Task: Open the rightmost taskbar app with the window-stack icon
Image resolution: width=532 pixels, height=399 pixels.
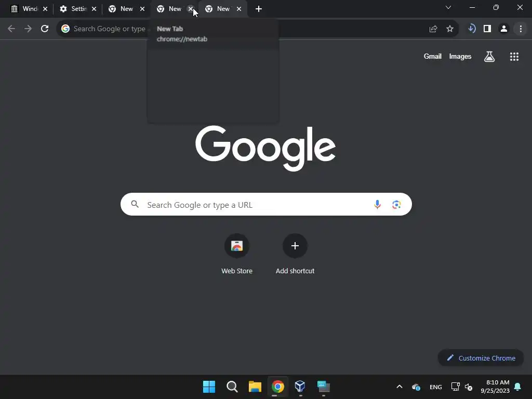Action: point(323,387)
